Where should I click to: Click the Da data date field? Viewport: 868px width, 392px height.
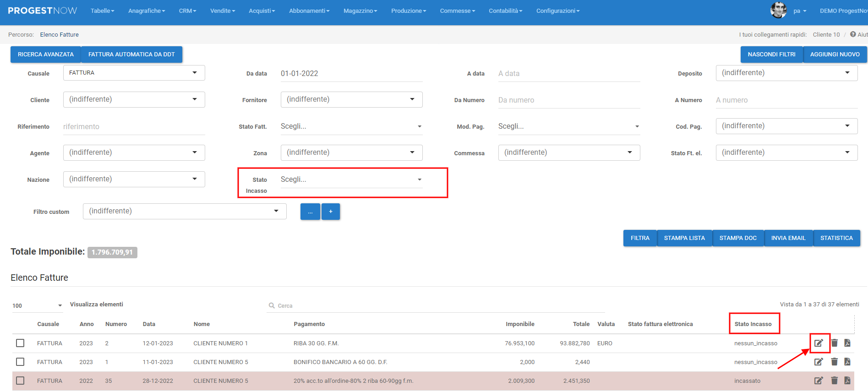[x=351, y=74]
